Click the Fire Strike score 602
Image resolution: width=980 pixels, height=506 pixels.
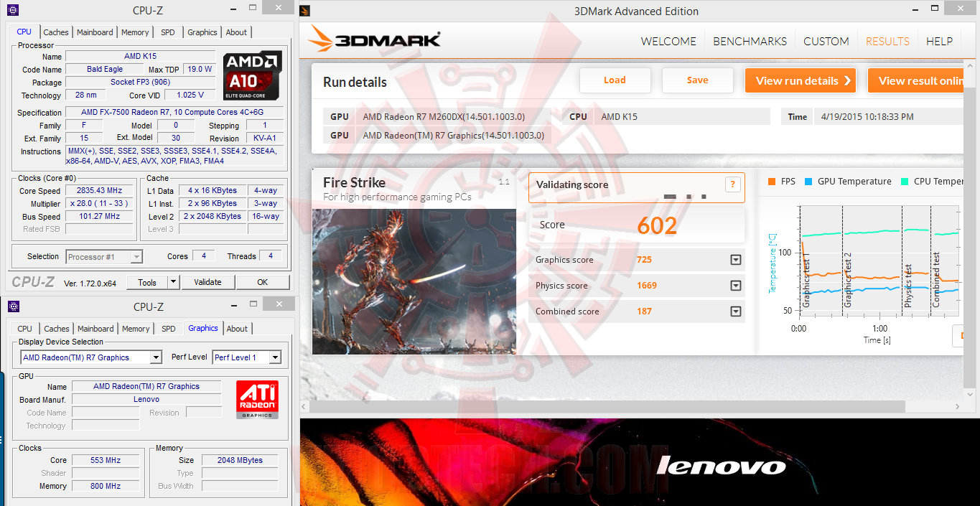coord(657,225)
